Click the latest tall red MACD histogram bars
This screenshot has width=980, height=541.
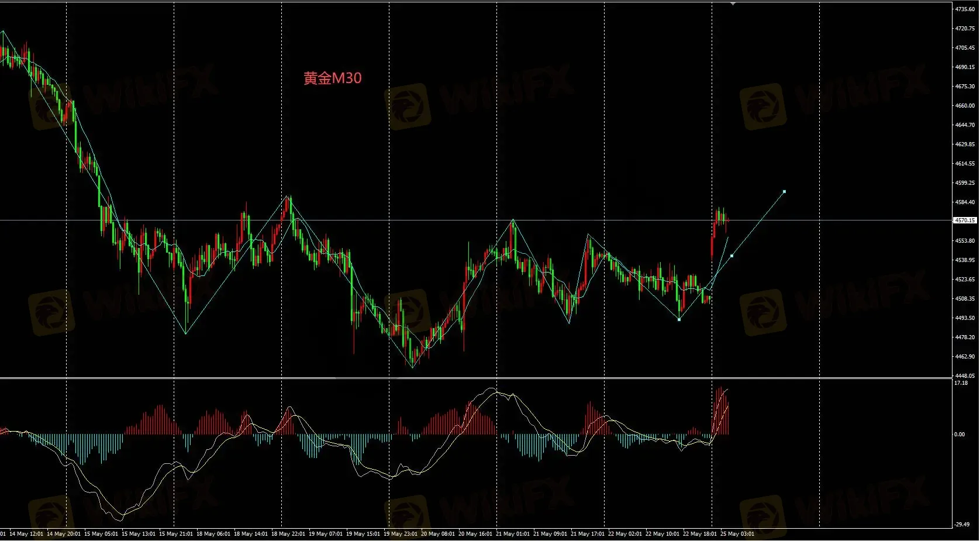(x=720, y=411)
